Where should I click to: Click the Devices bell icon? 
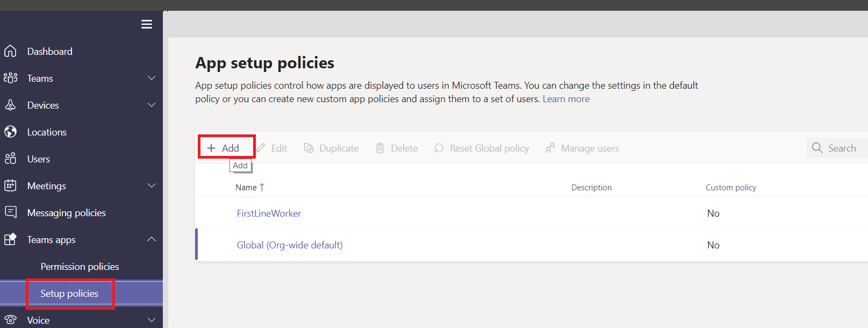click(x=10, y=105)
